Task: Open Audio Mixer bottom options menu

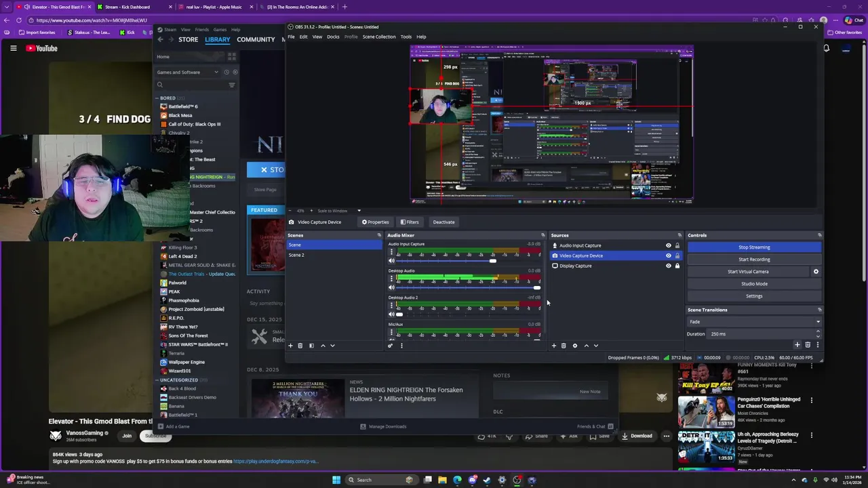Action: coord(401,346)
